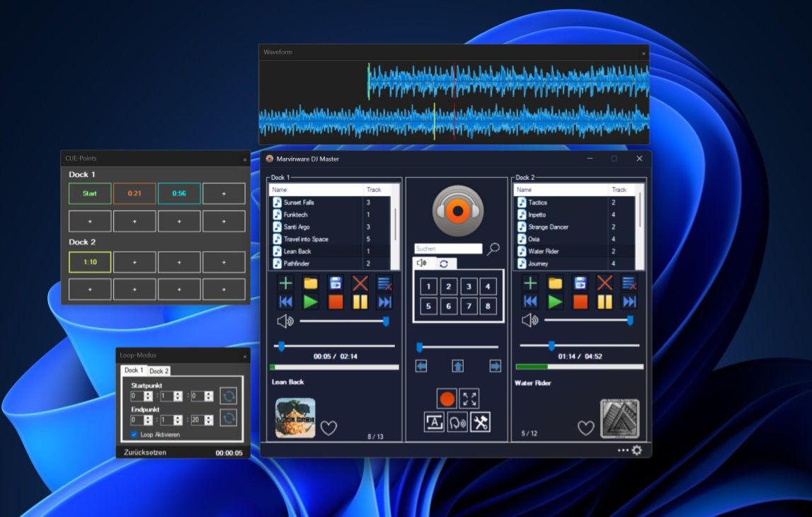Favorite Lean Back with the heart icon
The width and height of the screenshot is (812, 517).
[328, 428]
